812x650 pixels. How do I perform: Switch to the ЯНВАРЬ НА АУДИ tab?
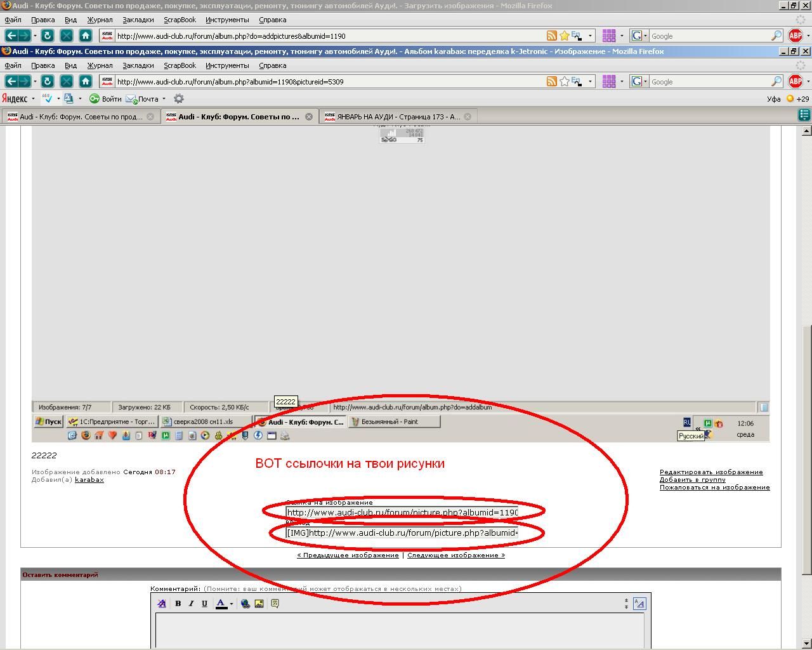click(398, 117)
